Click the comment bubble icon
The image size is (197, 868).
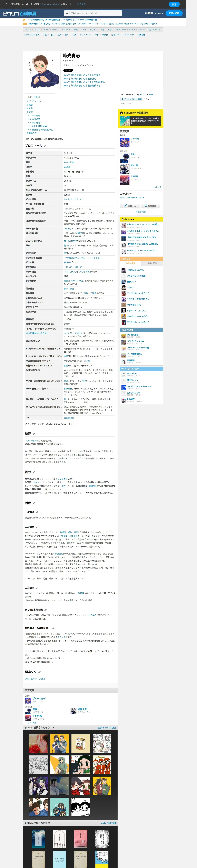(x=138, y=95)
